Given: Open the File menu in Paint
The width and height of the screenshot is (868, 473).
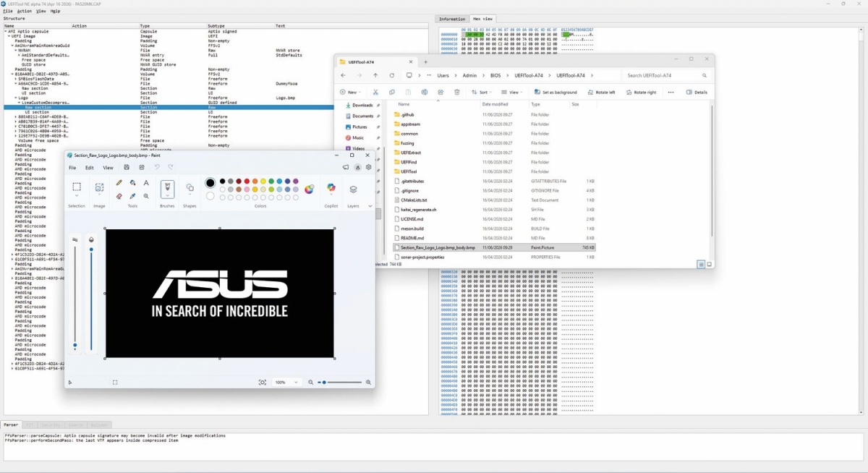Looking at the screenshot, I should pos(72,167).
